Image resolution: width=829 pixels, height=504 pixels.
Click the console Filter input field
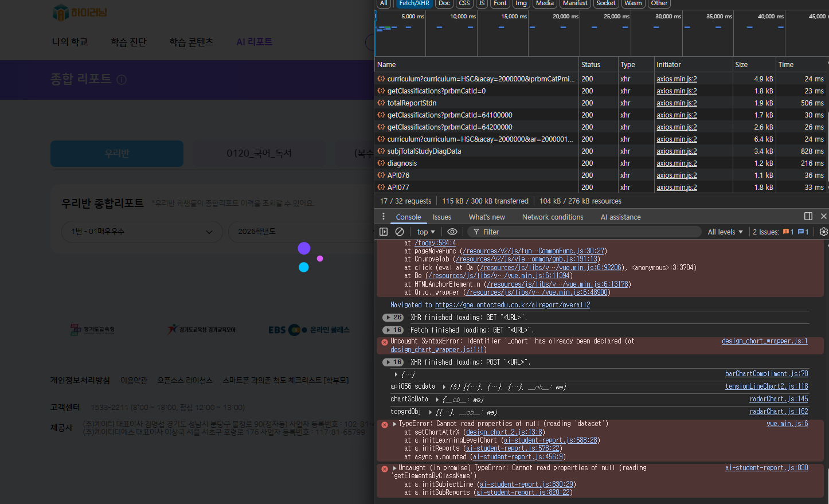click(585, 232)
